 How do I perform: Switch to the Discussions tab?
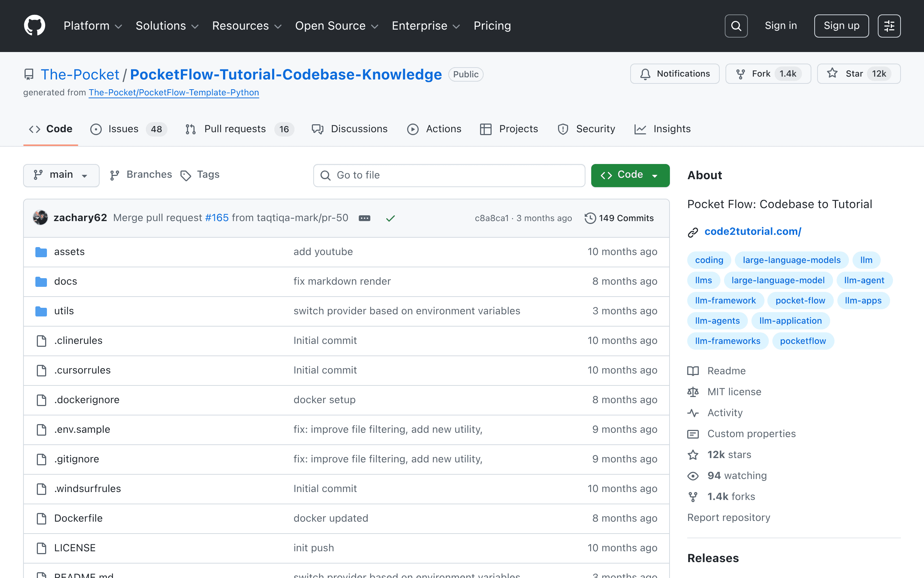pos(349,129)
